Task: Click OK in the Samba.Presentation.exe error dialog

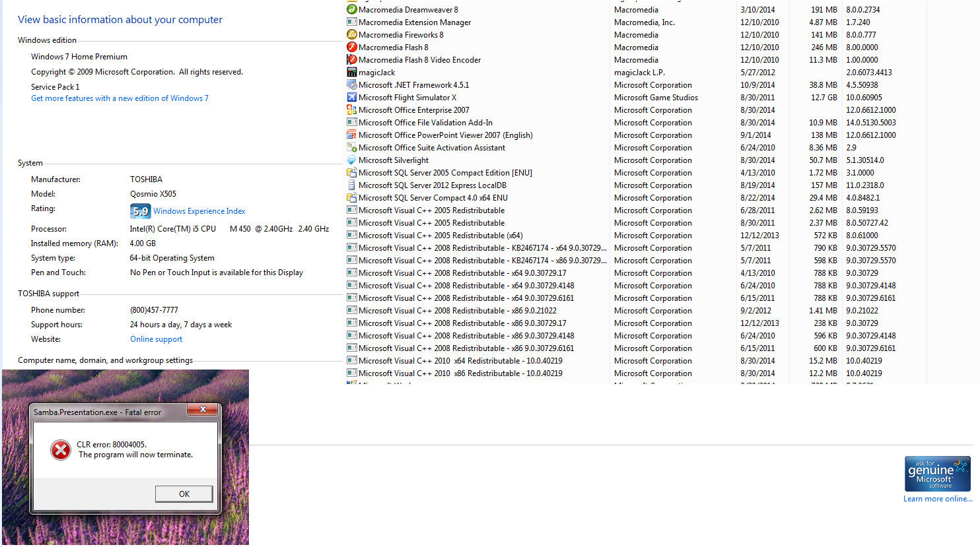Action: pos(184,494)
